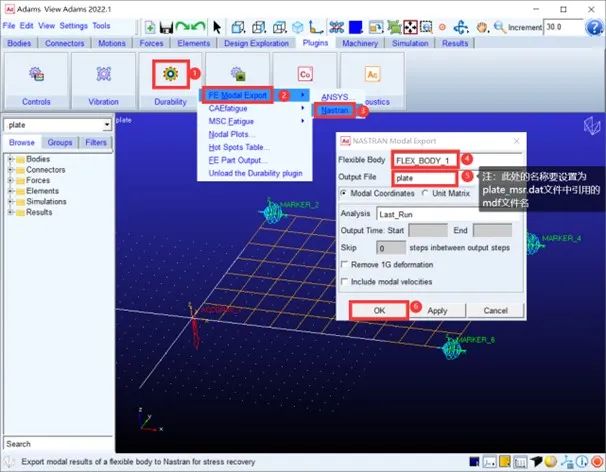This screenshot has width=606, height=472.
Task: Expand the Connectors tree folder
Action: 10,170
